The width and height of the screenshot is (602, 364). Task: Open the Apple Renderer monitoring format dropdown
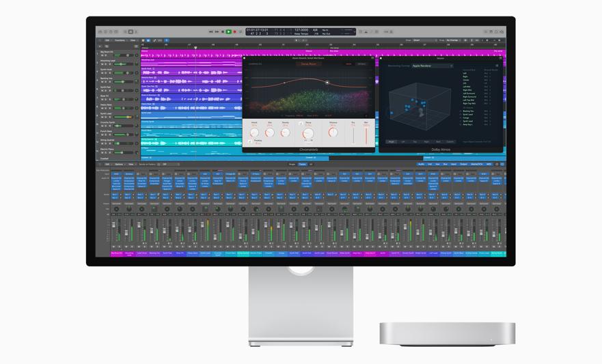433,66
